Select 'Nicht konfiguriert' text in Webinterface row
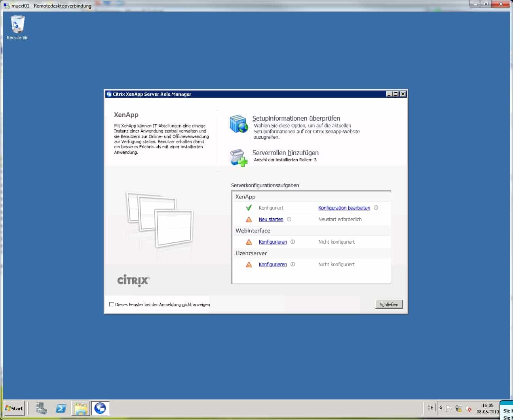This screenshot has width=513, height=420. (336, 242)
